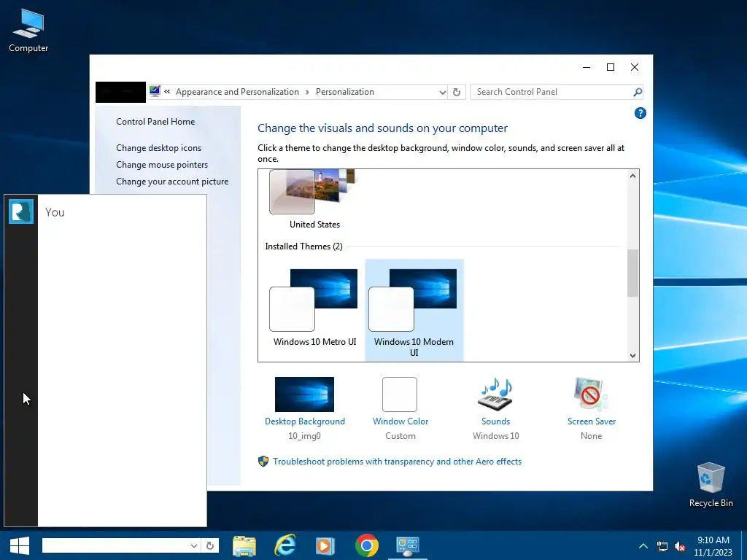Image resolution: width=747 pixels, height=560 pixels.
Task: Select the United States theme
Action: (x=314, y=199)
